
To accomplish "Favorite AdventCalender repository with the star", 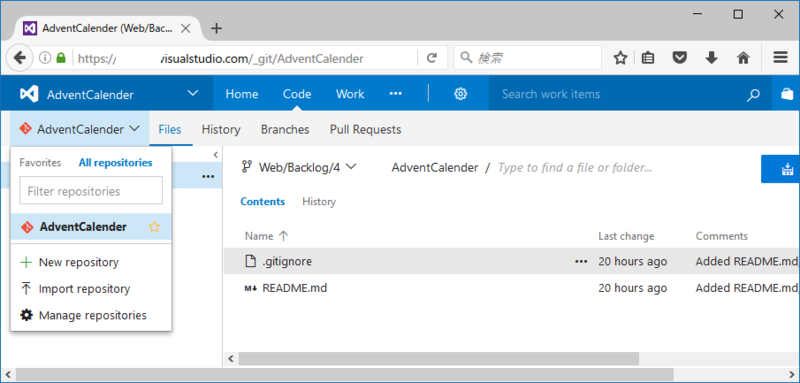I will pyautogui.click(x=154, y=227).
